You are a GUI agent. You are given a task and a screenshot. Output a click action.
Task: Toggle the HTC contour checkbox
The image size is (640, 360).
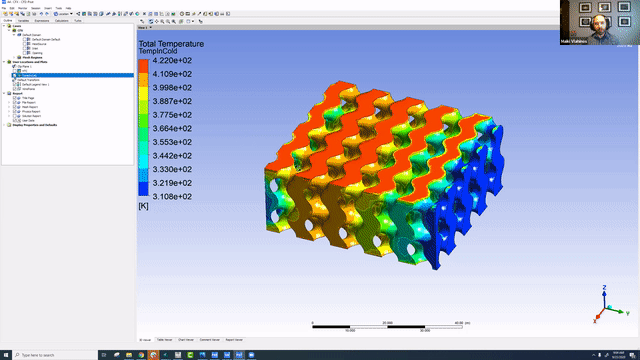coord(14,71)
